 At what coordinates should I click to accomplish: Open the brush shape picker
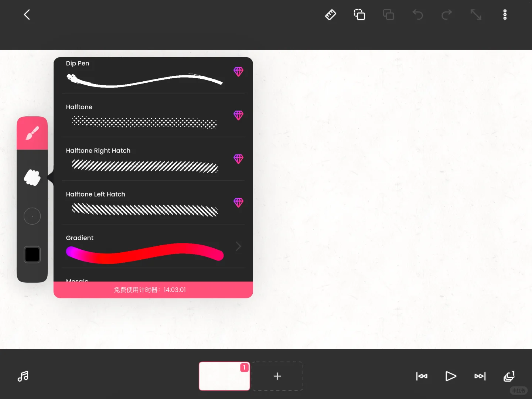(x=32, y=178)
